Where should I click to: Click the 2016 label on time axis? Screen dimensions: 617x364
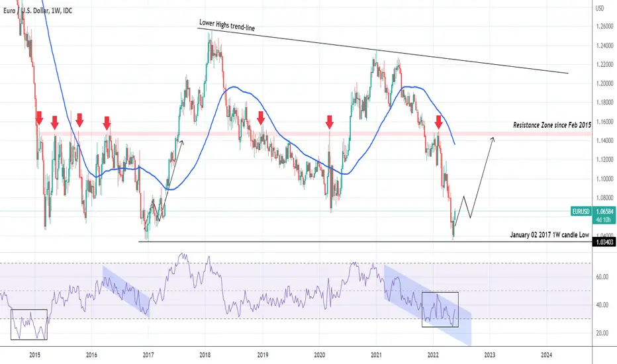pyautogui.click(x=91, y=355)
